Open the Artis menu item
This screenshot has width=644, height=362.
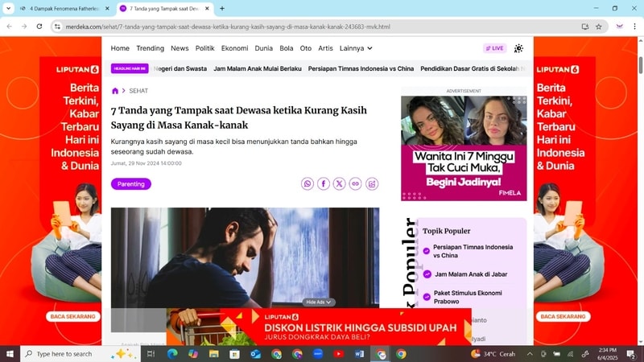(x=325, y=48)
